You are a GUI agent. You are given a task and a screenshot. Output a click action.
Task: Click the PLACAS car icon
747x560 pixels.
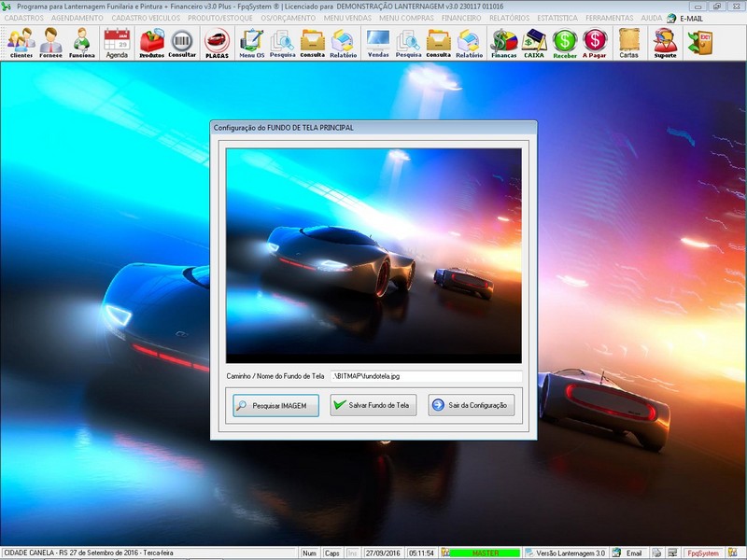[x=217, y=42]
